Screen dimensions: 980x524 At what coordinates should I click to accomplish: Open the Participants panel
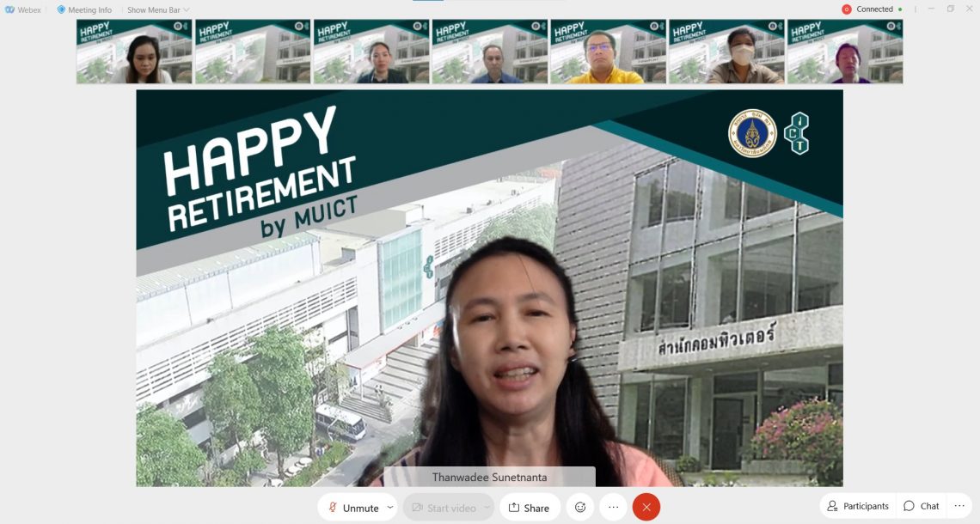coord(857,506)
